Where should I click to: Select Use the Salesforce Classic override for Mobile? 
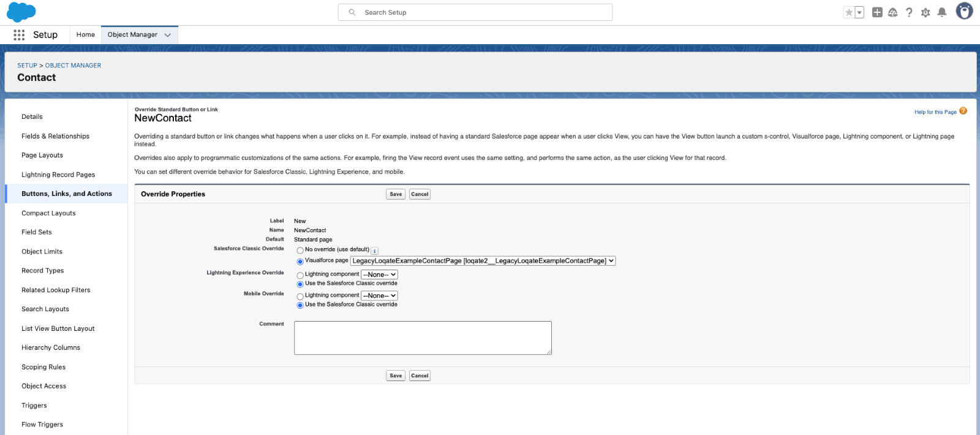coord(300,305)
